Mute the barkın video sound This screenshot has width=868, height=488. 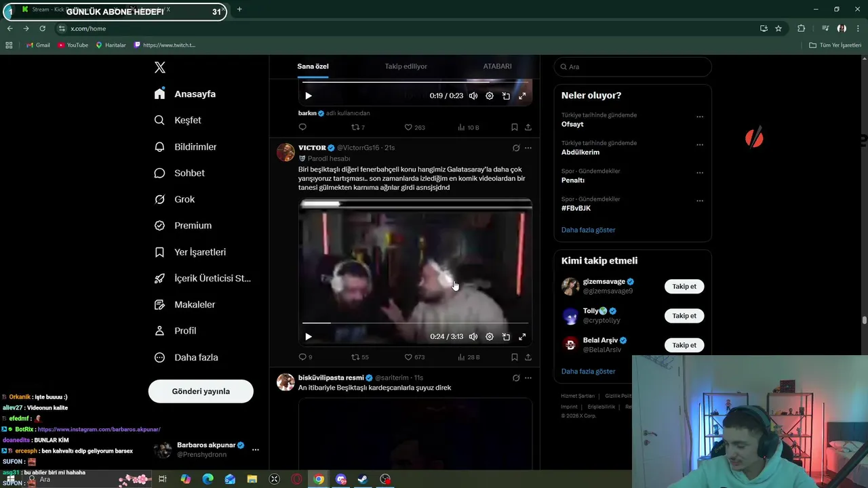click(473, 96)
